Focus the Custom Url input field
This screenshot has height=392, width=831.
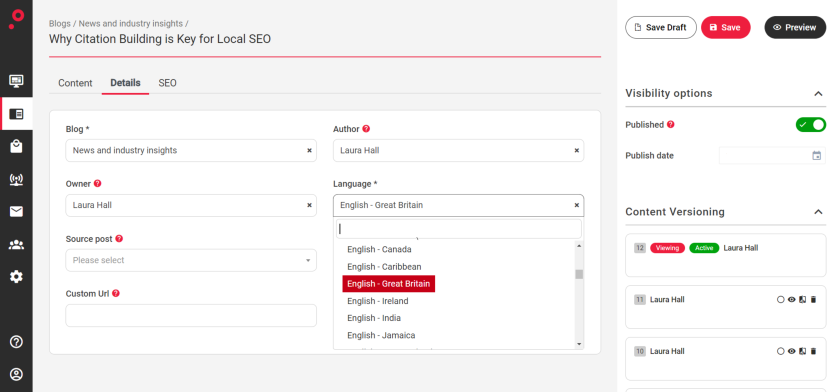tap(191, 315)
